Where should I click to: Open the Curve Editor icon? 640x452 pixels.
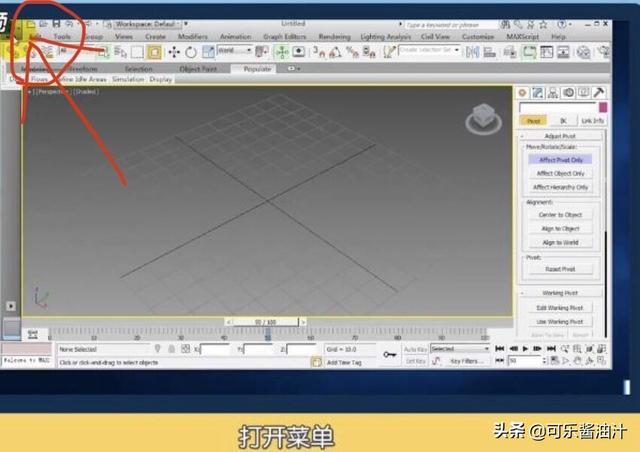coord(546,52)
